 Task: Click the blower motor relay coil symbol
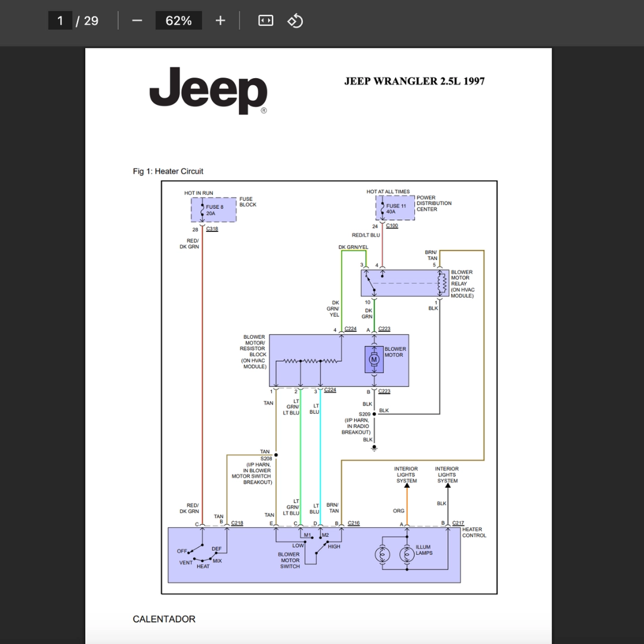click(442, 283)
